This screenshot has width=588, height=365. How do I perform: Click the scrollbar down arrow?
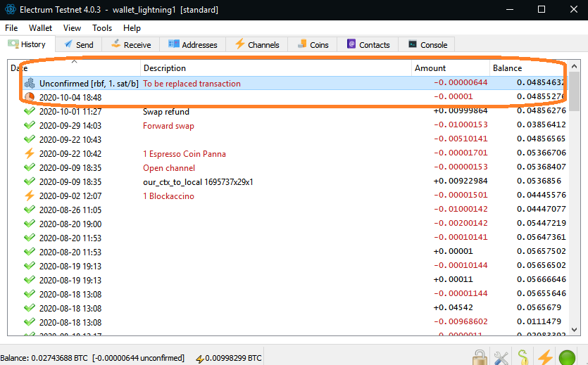574,329
